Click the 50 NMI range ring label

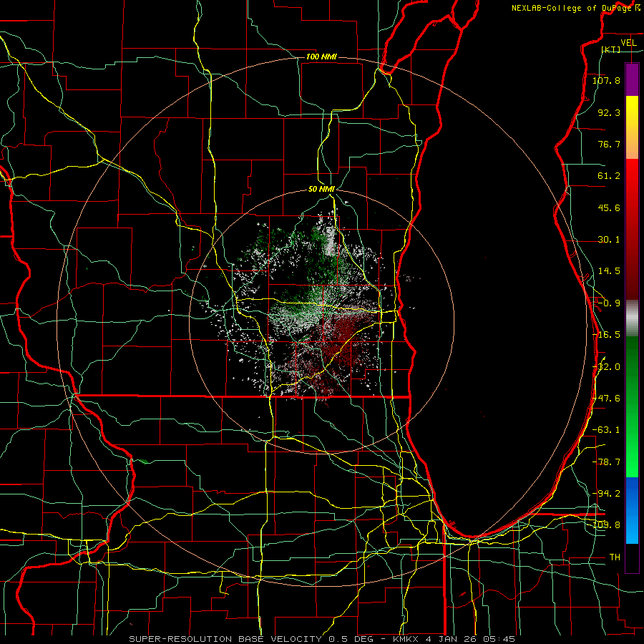[321, 189]
